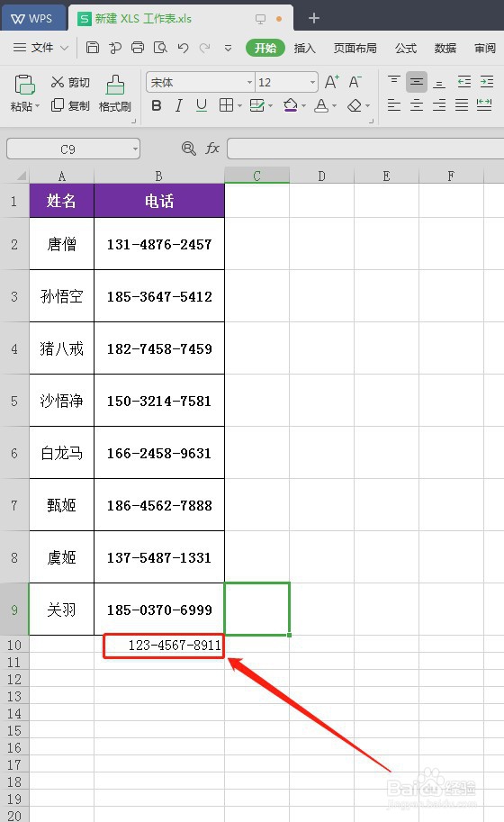Click the select-all corner triangle
The height and width of the screenshot is (822, 504).
(21, 176)
